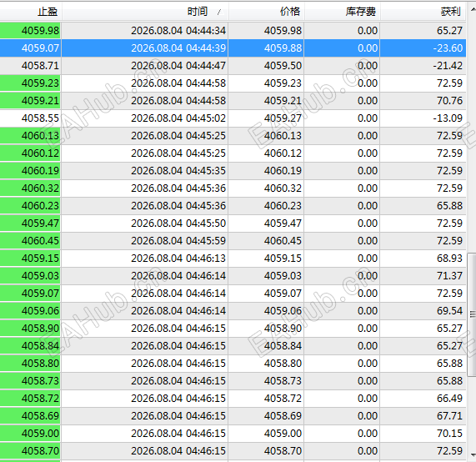Click the scrollbar down arrow
Viewport: 476px width, 462px height.
point(473,454)
